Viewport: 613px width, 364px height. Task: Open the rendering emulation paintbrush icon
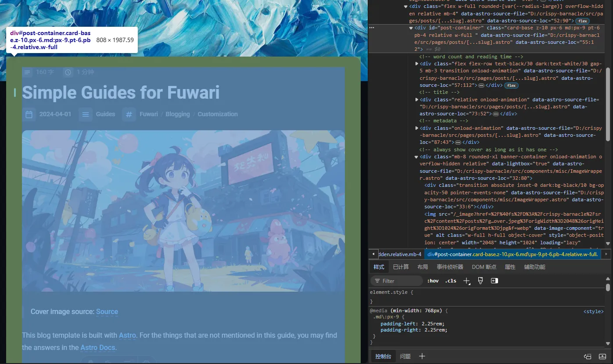click(480, 281)
